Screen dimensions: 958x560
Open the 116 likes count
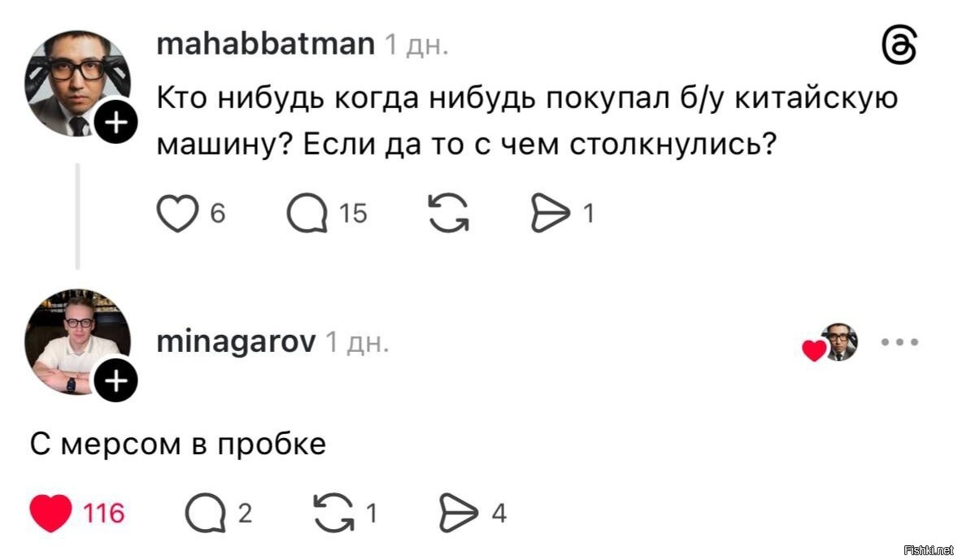[x=104, y=514]
